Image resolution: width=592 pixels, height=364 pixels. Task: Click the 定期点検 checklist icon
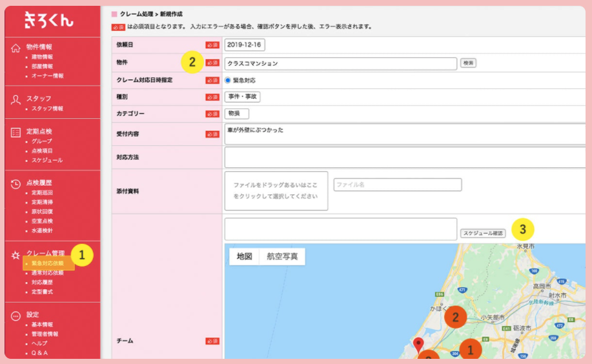tap(15, 132)
